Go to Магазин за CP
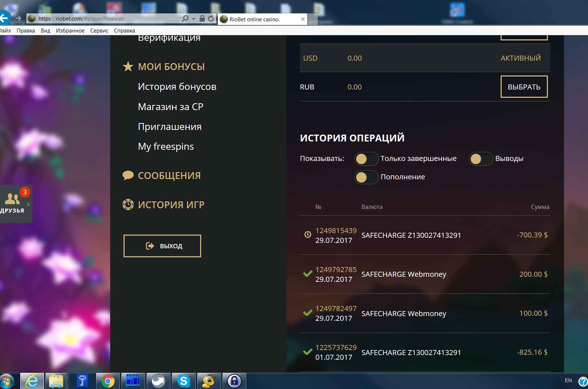The image size is (588, 389). [170, 107]
